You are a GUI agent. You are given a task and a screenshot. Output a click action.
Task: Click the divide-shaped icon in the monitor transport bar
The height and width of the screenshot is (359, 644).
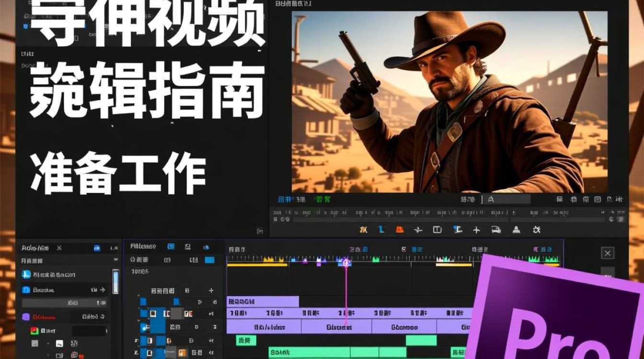pyautogui.click(x=418, y=230)
